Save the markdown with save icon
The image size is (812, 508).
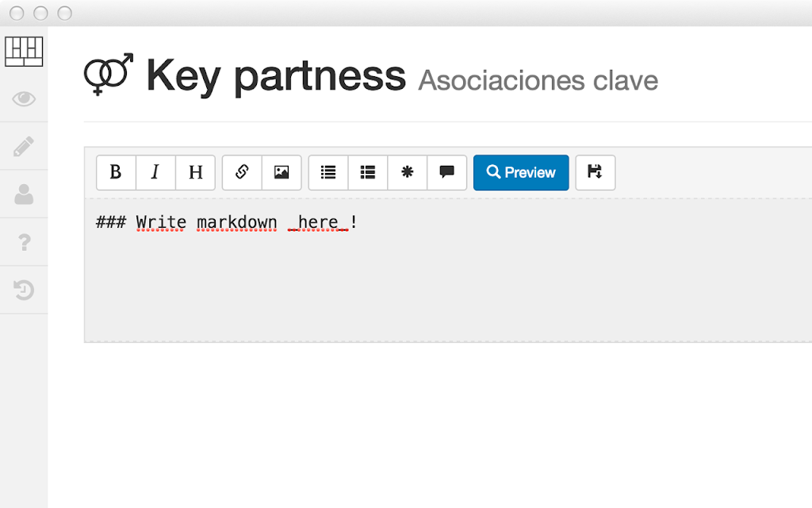[595, 172]
